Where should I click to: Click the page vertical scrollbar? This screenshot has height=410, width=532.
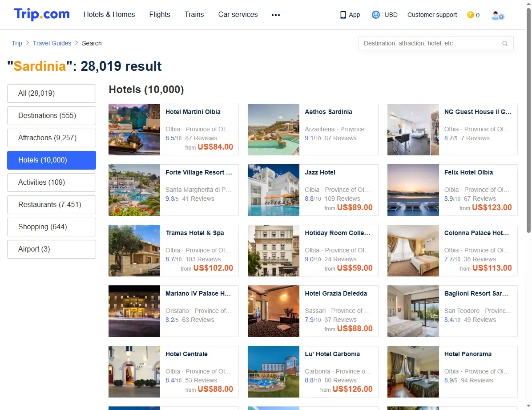(528, 120)
